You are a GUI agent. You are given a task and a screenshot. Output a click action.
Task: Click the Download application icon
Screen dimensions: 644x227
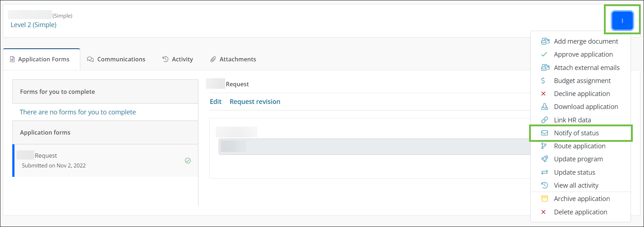click(545, 107)
